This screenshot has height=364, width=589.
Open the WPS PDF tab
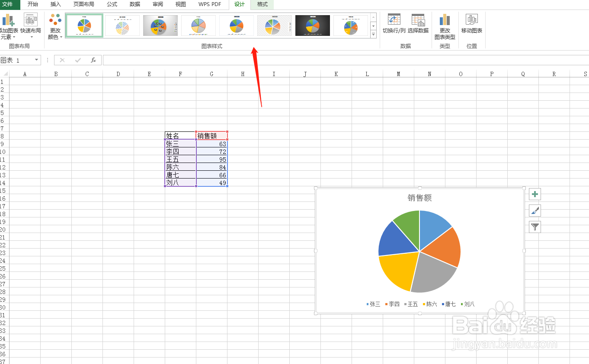tap(210, 4)
